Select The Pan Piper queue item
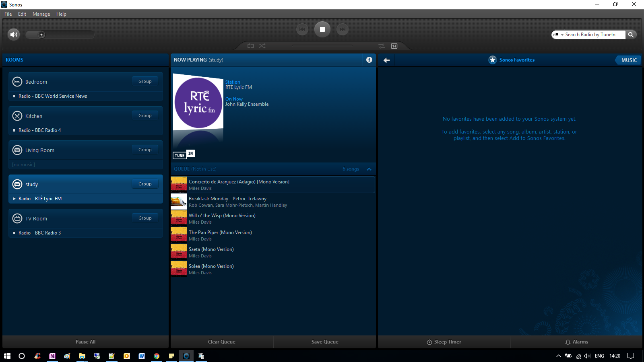The width and height of the screenshot is (644, 362). (x=273, y=235)
